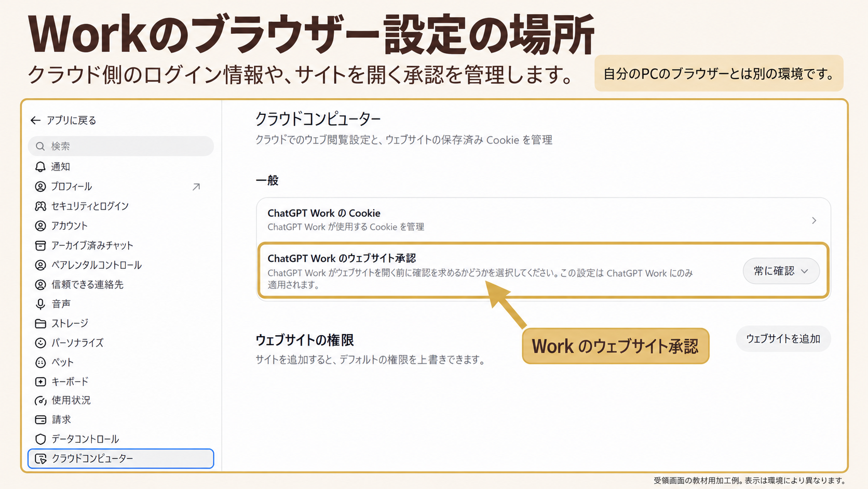Click the ウェブサイトを追加 button
Viewport: 868px width, 489px height.
click(783, 339)
